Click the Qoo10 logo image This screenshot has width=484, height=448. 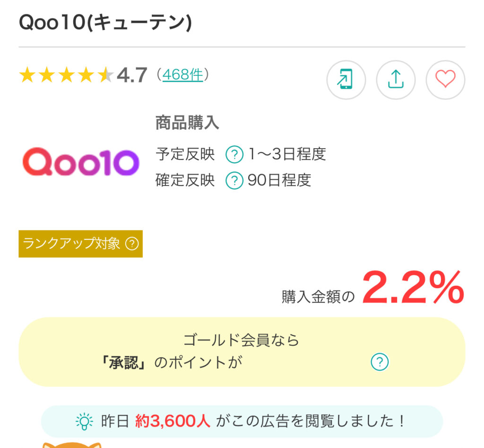point(81,162)
